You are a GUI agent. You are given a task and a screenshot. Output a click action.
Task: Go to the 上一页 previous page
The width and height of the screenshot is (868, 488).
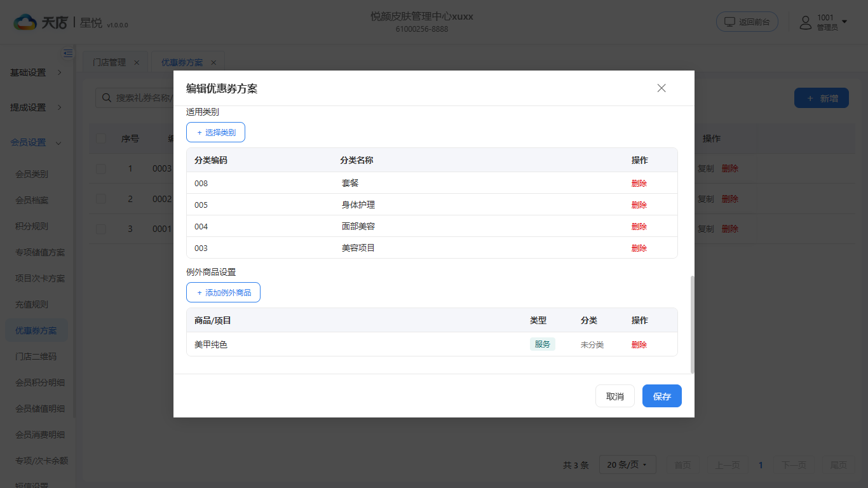(x=727, y=465)
